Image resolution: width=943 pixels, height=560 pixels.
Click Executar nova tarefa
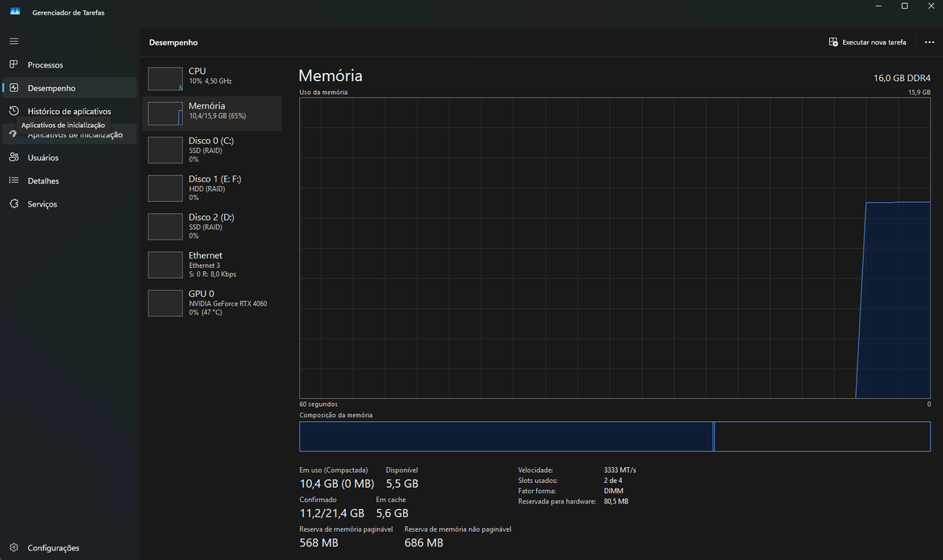[x=868, y=42]
